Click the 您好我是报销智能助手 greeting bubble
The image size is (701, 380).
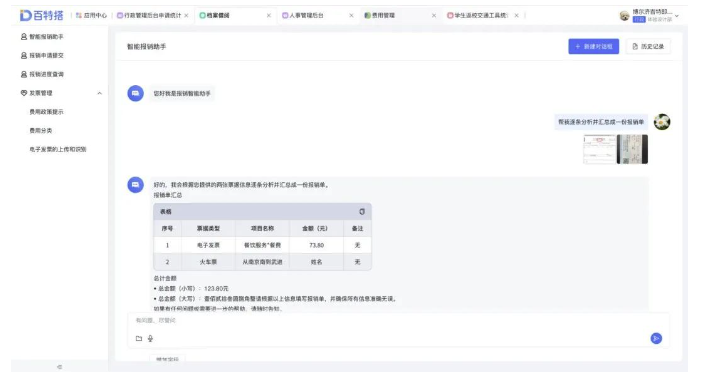(x=182, y=93)
